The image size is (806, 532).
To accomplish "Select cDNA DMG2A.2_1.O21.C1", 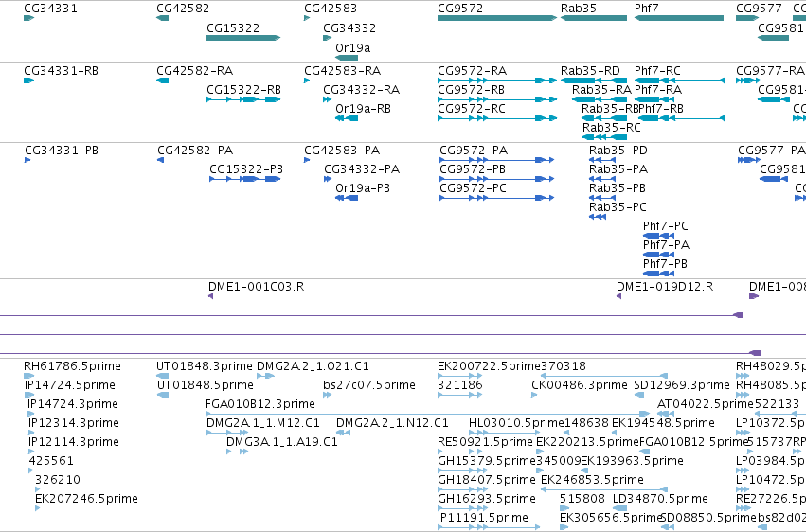I will pos(313,366).
